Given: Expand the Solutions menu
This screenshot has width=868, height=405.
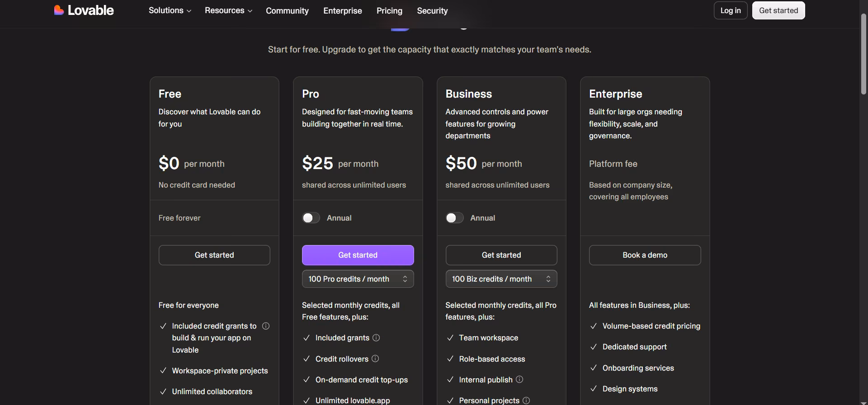Looking at the screenshot, I should pos(170,10).
